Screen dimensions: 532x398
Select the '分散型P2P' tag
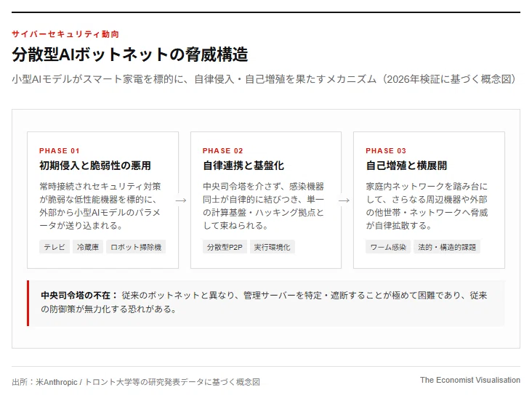[225, 247]
